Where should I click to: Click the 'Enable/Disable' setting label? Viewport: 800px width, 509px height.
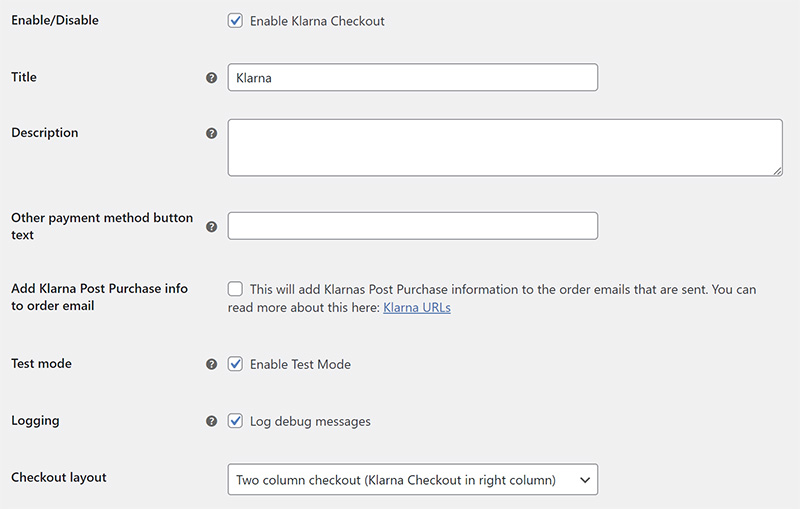[55, 20]
